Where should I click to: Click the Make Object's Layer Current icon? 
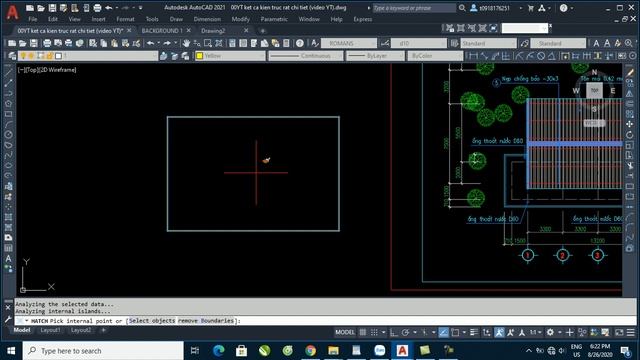coord(164,56)
